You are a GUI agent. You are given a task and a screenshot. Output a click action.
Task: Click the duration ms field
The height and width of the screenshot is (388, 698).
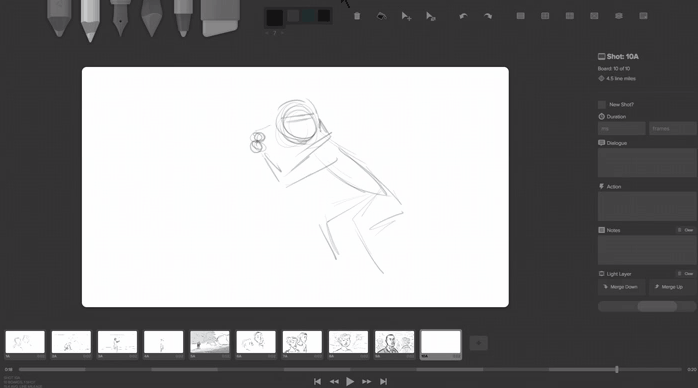tap(621, 129)
